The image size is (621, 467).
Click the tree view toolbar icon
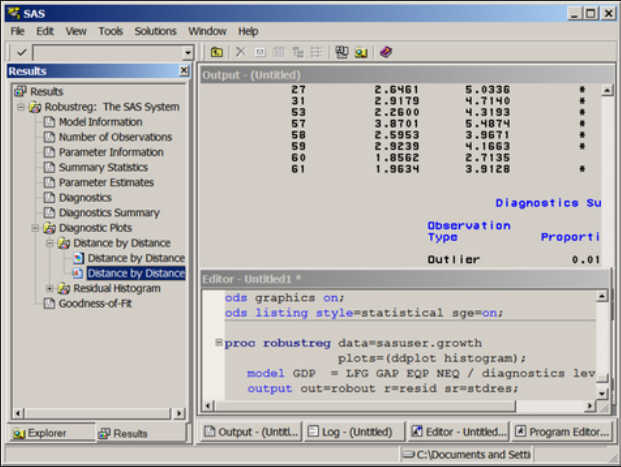point(297,52)
